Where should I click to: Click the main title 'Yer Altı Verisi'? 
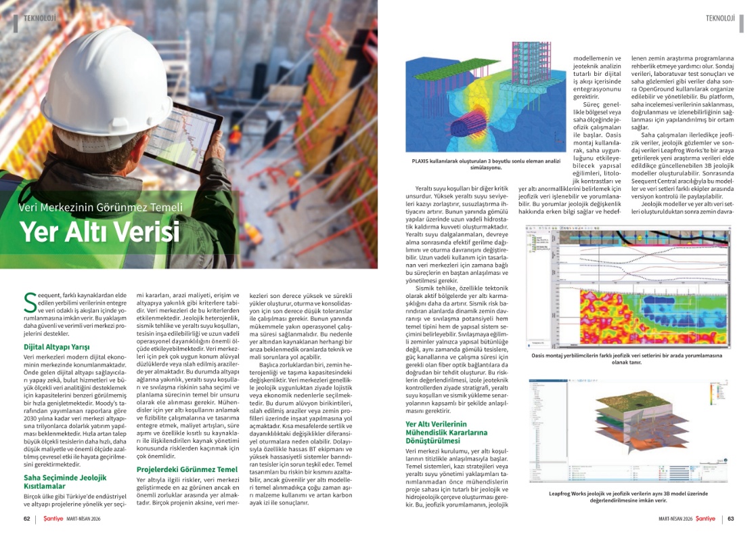click(x=99, y=231)
